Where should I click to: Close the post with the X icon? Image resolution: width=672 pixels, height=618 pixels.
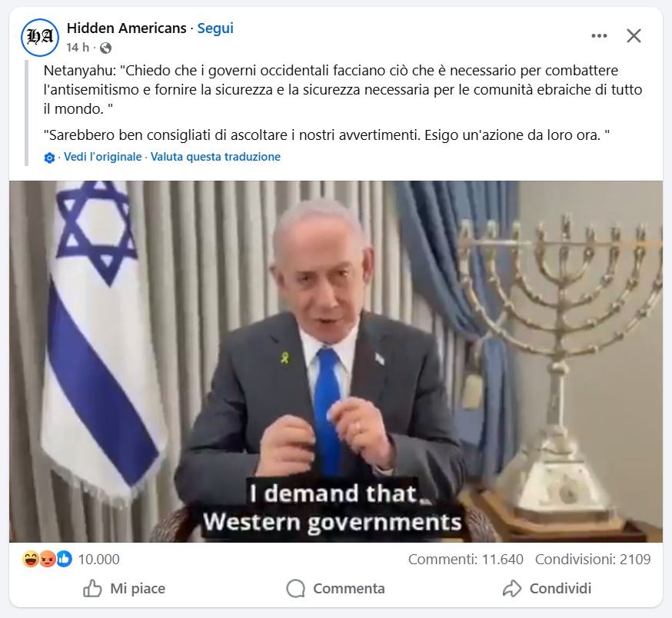pos(634,35)
